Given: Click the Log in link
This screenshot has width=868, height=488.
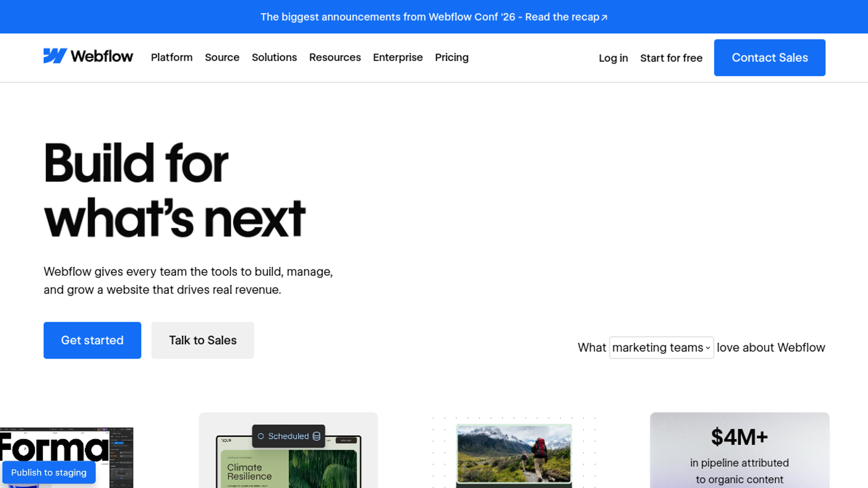Looking at the screenshot, I should [x=613, y=58].
